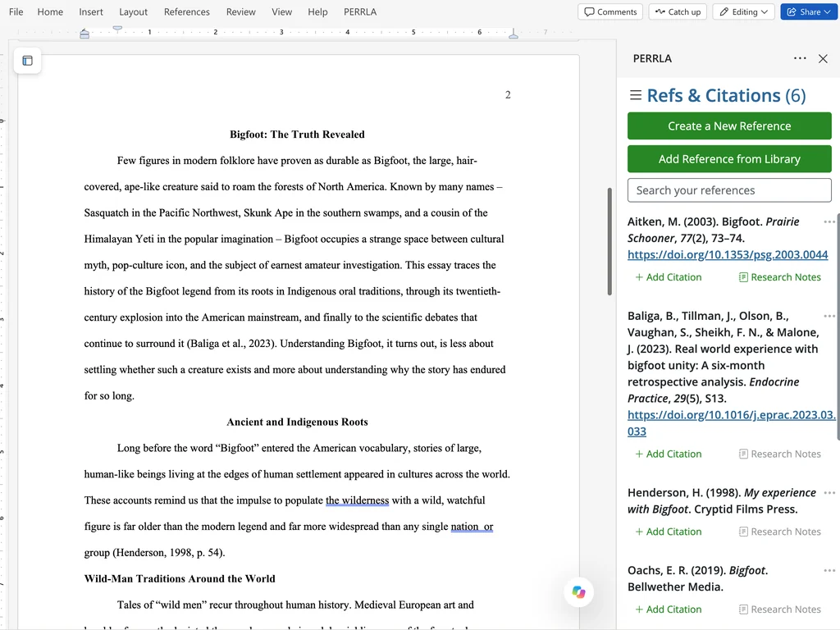The image size is (840, 630).
Task: Select the Layout ribbon tab
Action: click(x=133, y=11)
